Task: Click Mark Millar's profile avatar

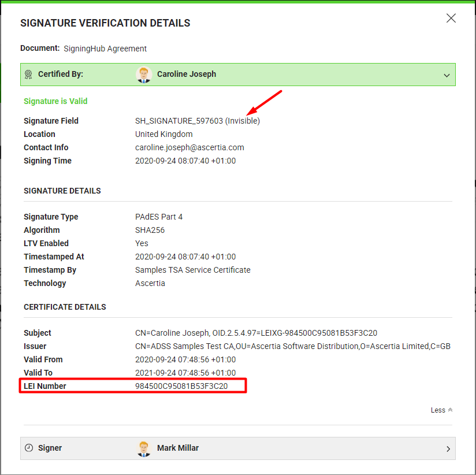Action: (144, 448)
